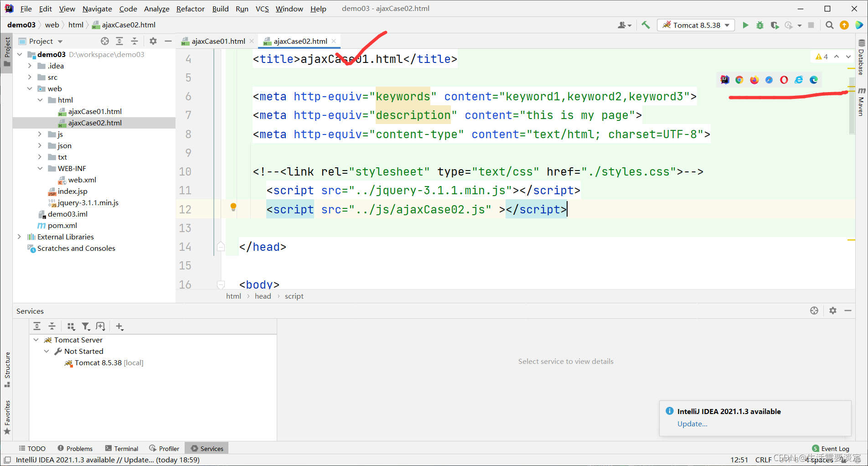Open preview in Opera browser icon
The width and height of the screenshot is (868, 466).
(784, 80)
